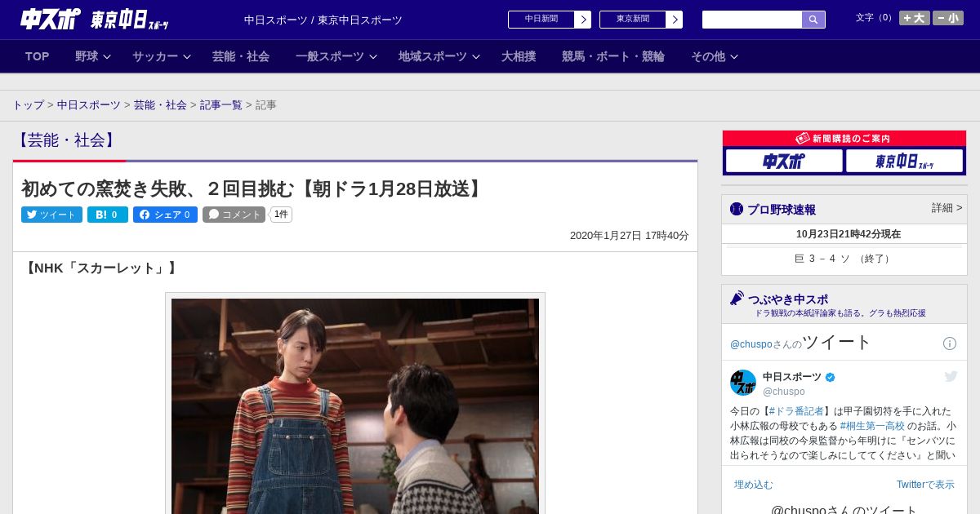Open the TOP menu item
Image resolution: width=980 pixels, height=514 pixels.
coord(38,56)
